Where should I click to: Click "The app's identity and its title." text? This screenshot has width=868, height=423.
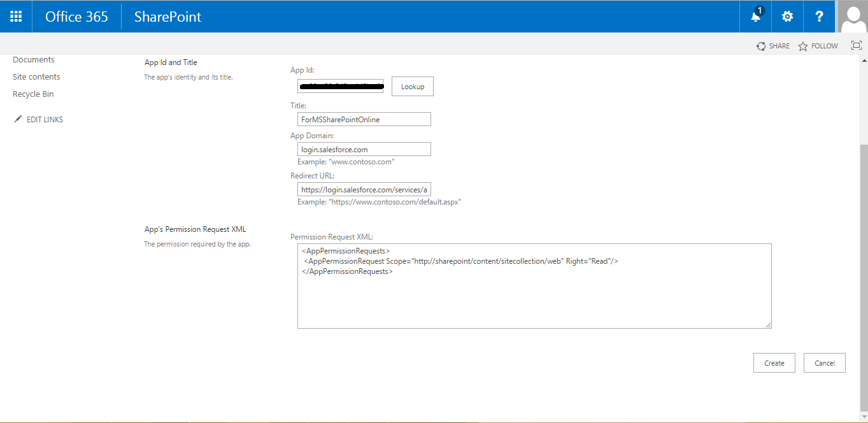(x=189, y=77)
